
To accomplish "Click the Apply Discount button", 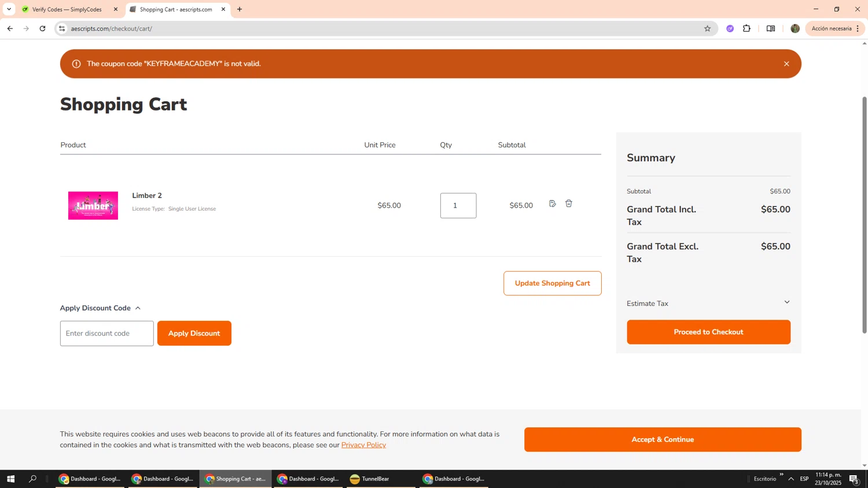I will coord(194,334).
